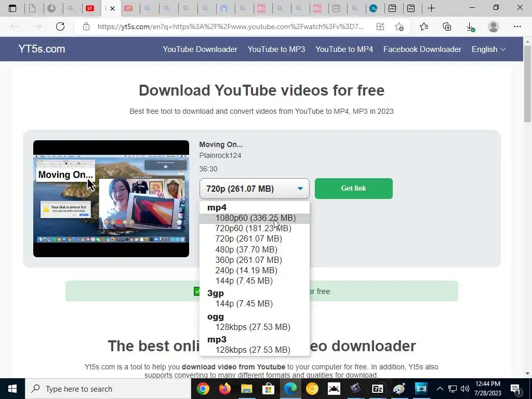Open the YouTube to MP3 nav link
Viewport: 532px width, 399px height.
click(x=276, y=49)
